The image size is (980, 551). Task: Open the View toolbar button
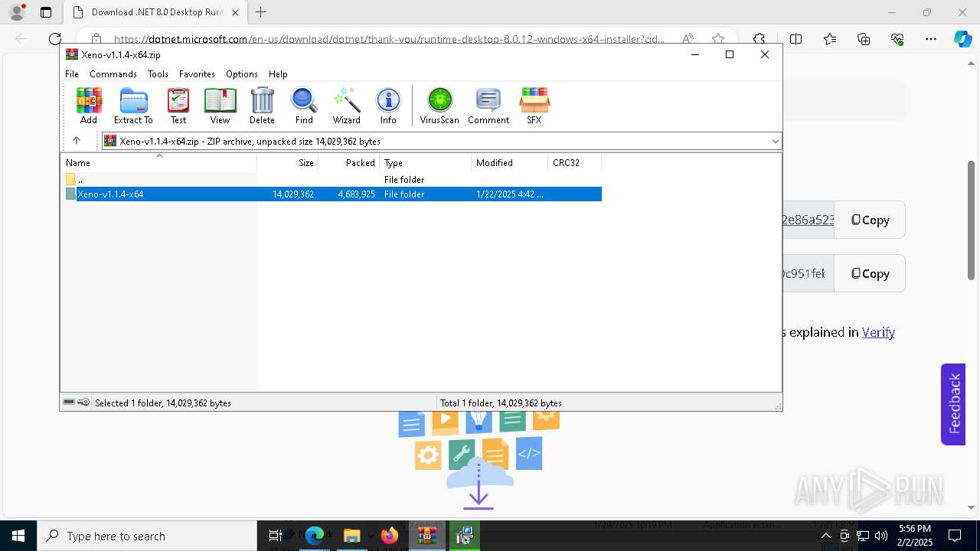pos(220,106)
